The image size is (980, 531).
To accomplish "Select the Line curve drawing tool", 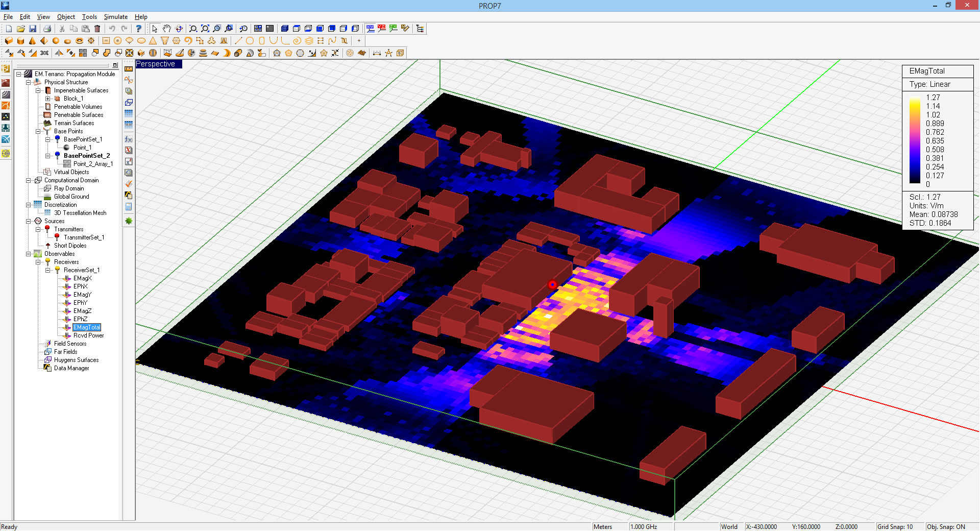I will (238, 41).
